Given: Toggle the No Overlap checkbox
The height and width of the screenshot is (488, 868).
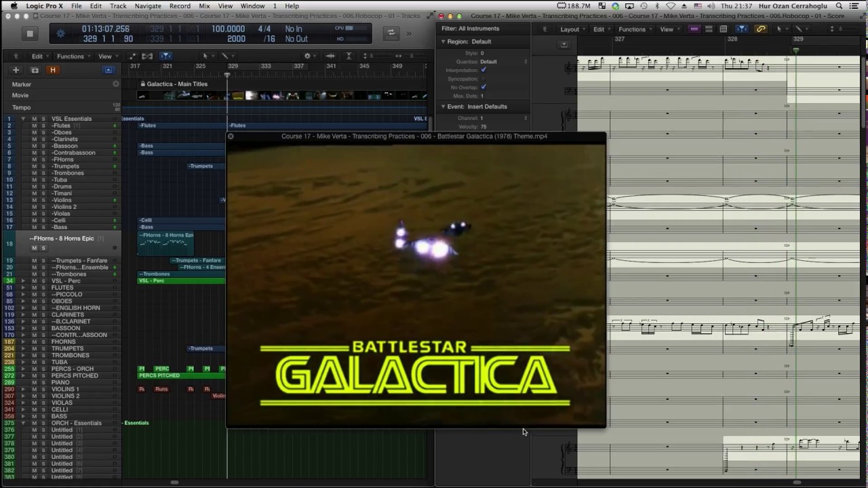Looking at the screenshot, I should click(483, 87).
